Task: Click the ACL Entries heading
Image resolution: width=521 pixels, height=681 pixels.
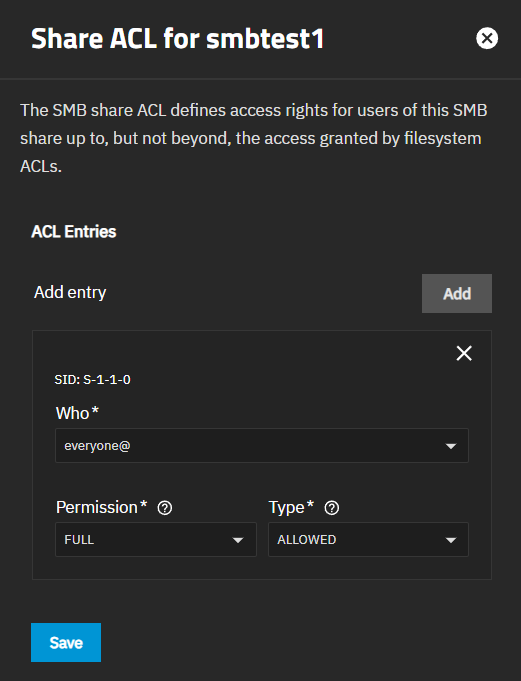Action: coord(74,231)
